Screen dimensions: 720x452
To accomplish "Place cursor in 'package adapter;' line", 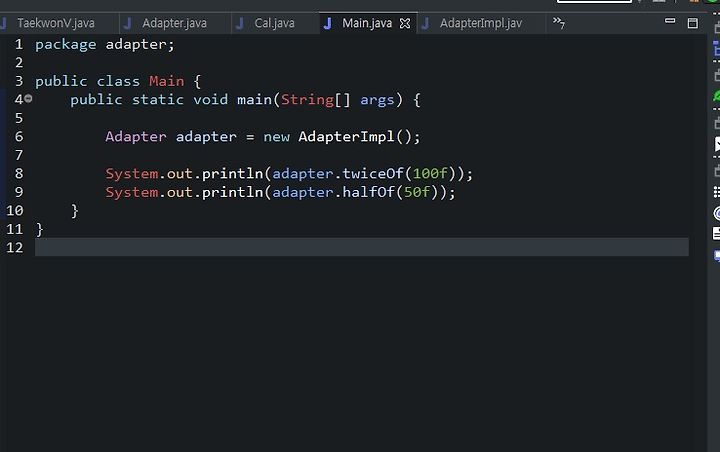I will [105, 45].
